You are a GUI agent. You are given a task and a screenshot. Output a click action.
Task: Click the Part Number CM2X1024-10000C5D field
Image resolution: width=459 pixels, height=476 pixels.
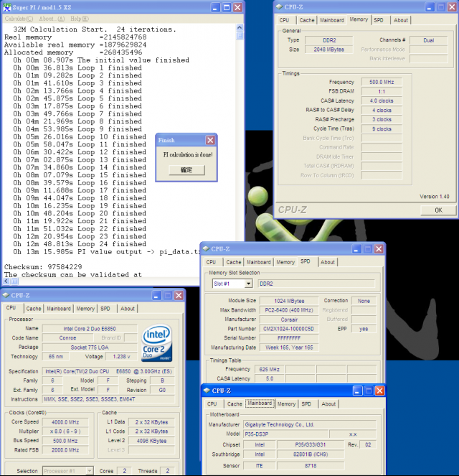(x=289, y=329)
